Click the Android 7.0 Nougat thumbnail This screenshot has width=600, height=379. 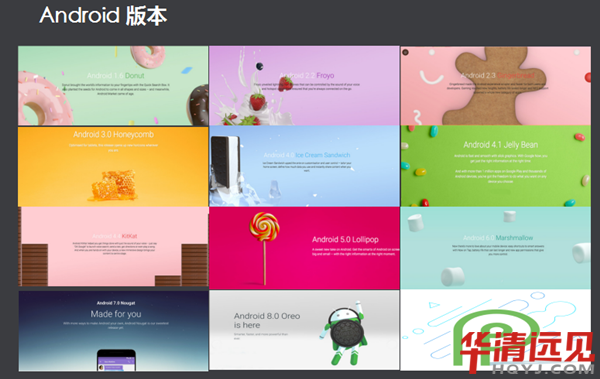(x=113, y=331)
